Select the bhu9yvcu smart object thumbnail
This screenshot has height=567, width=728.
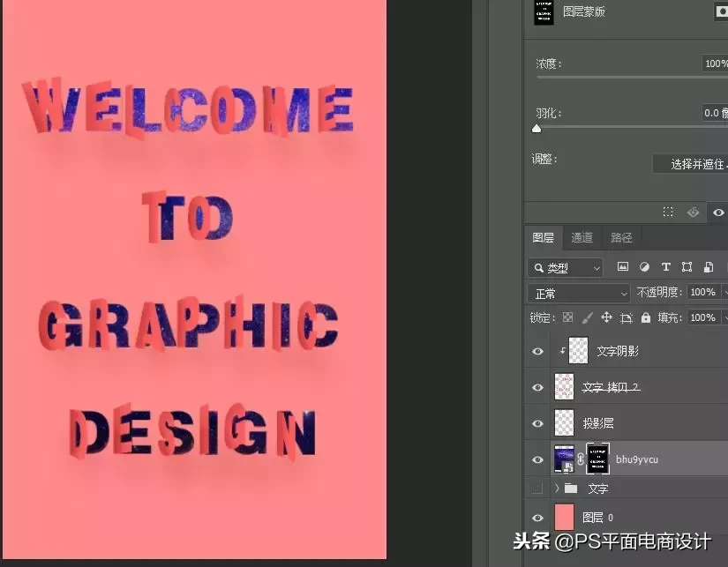tap(564, 459)
